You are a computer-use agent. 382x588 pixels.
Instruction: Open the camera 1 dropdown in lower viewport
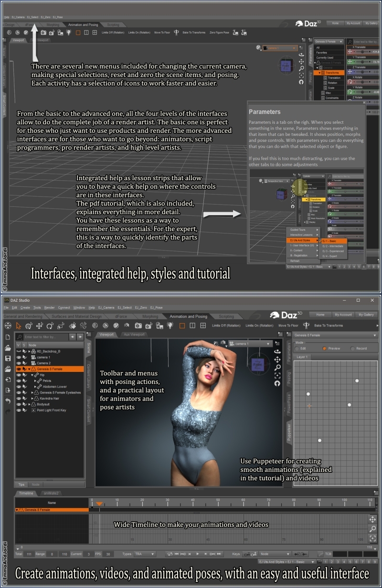coord(250,344)
